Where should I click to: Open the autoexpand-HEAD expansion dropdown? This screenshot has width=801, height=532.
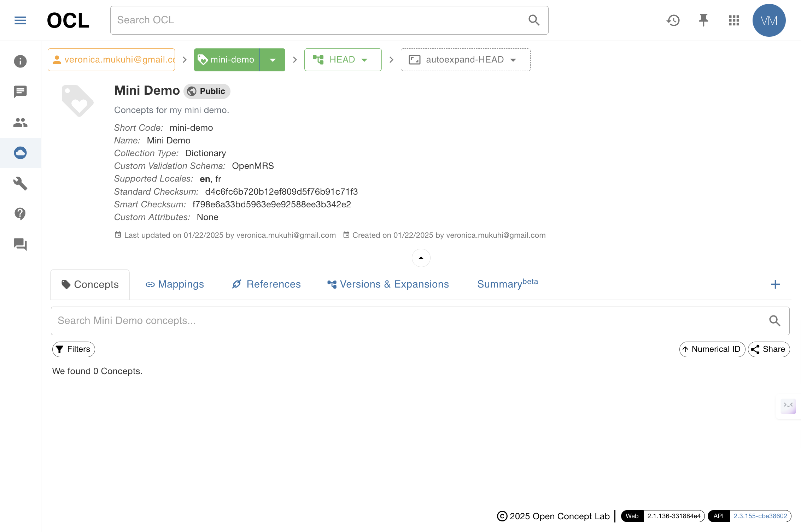(x=466, y=60)
